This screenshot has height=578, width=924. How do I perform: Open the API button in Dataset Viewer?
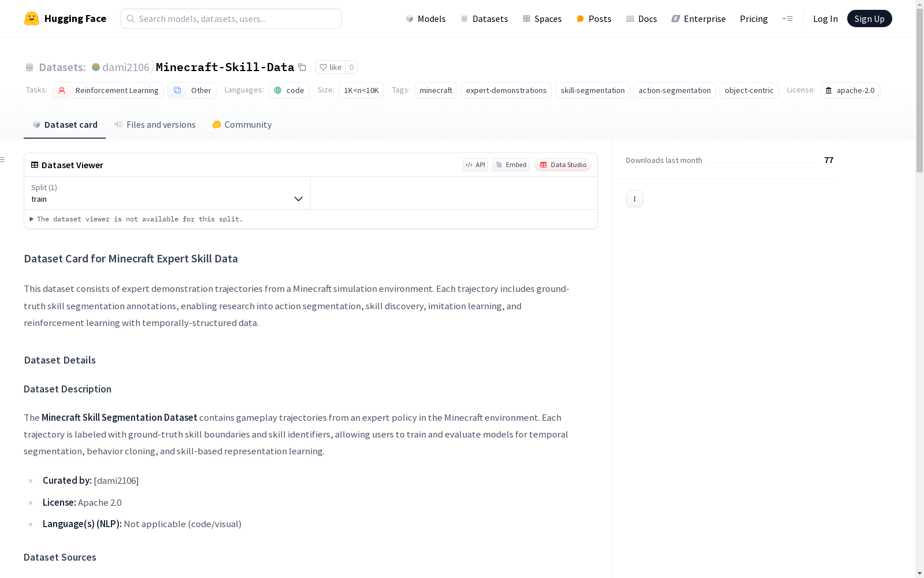coord(475,165)
